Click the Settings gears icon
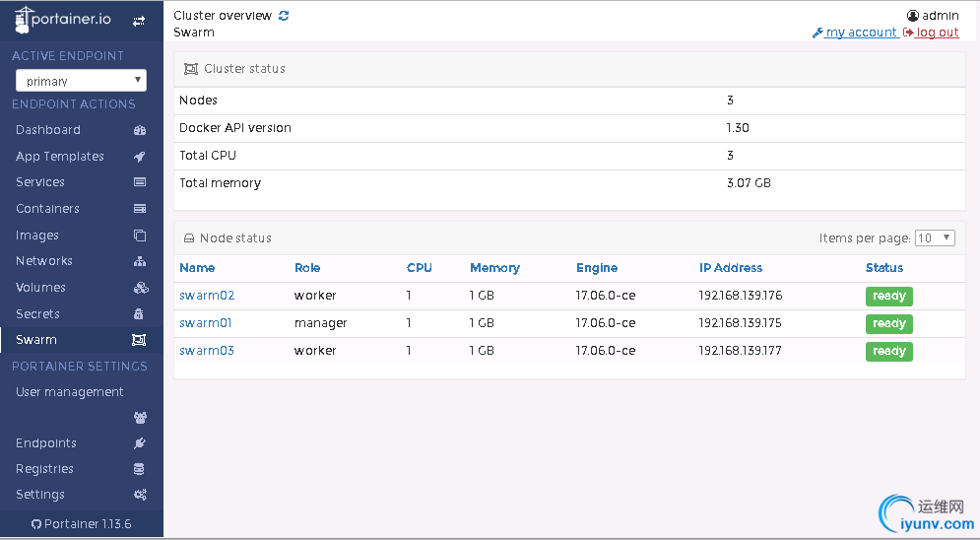This screenshot has width=980, height=540. 141,495
